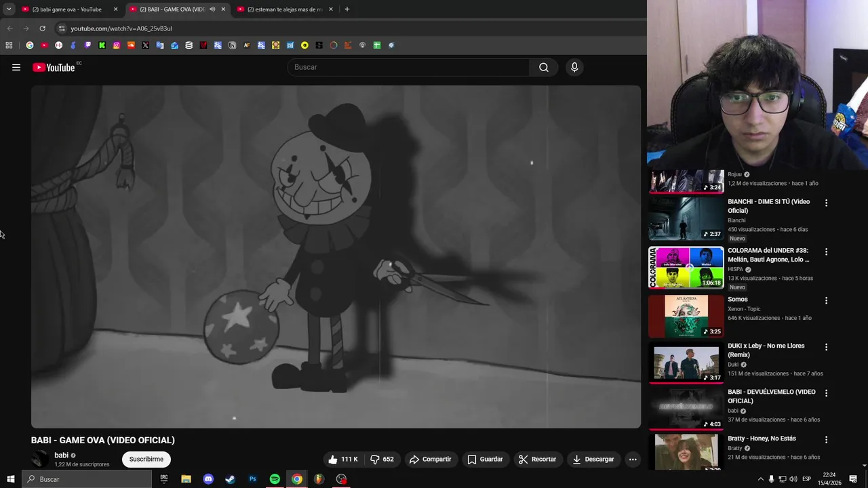Open options for 'Bratty - Honey, No Estás' video
The width and height of the screenshot is (868, 488).
[826, 439]
